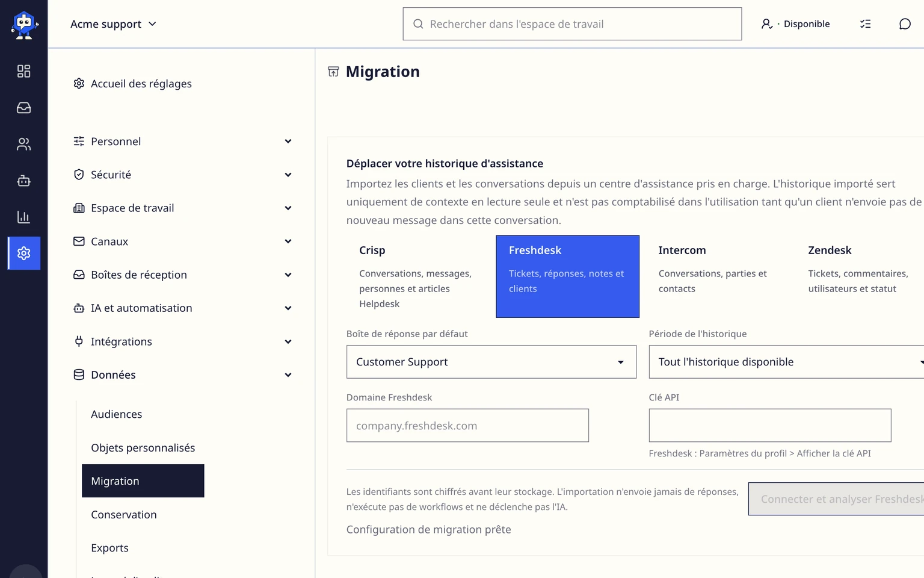Expand the IA et automatisation section
This screenshot has width=924, height=578.
(x=183, y=308)
